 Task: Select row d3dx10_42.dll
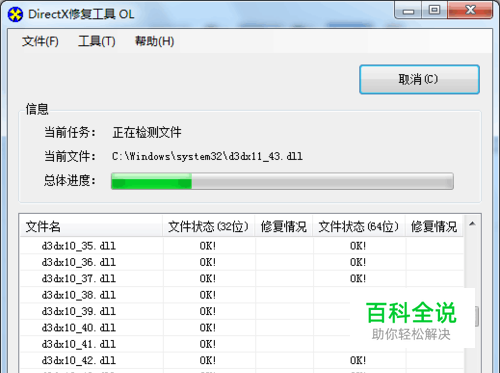tap(242, 360)
